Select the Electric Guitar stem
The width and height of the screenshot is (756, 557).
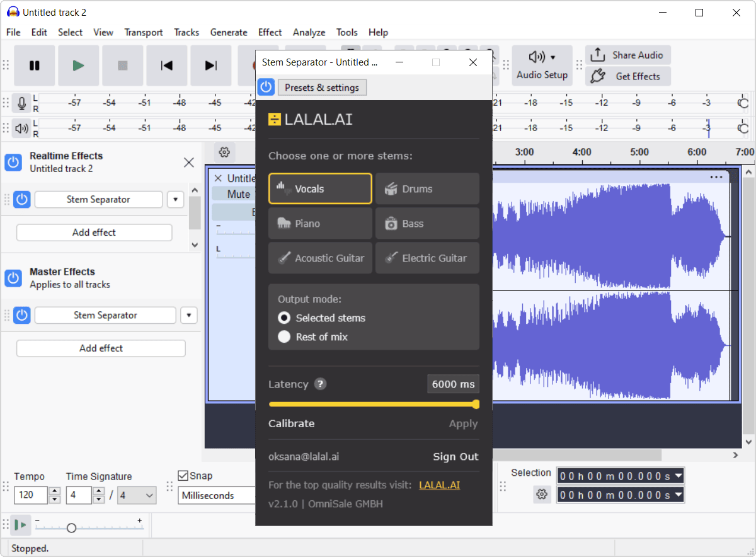pyautogui.click(x=427, y=258)
